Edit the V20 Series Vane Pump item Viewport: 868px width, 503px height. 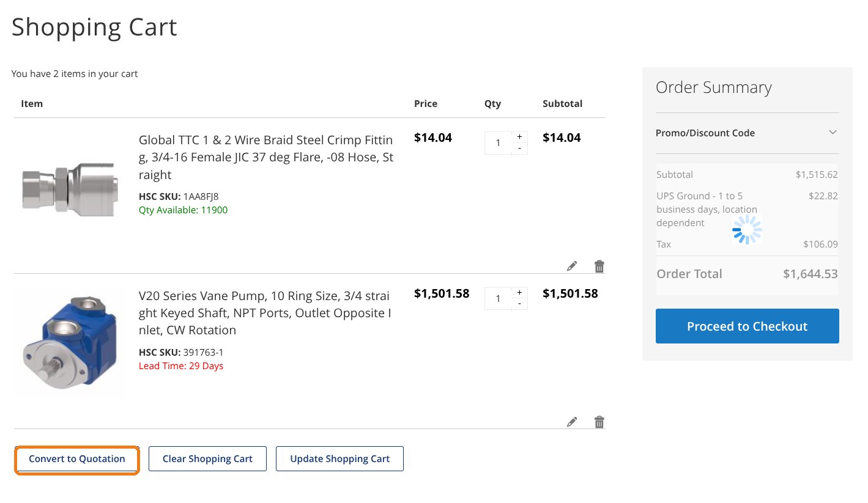[x=572, y=422]
